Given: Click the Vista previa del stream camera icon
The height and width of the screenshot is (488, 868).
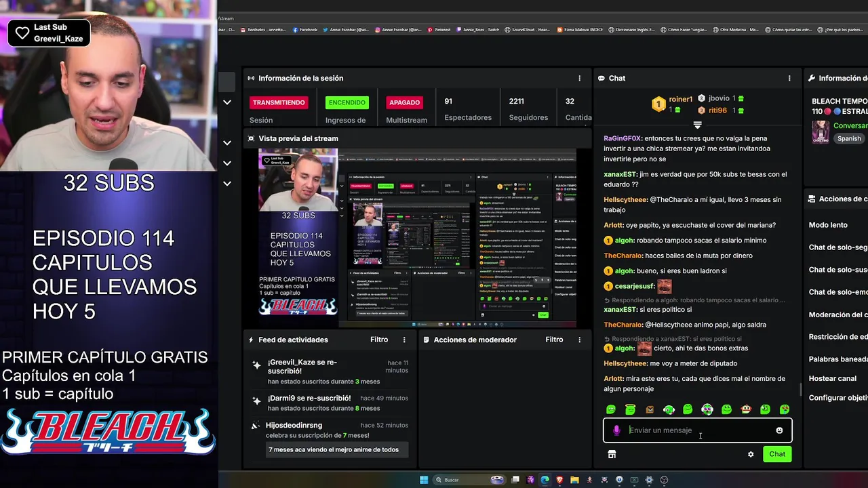Looking at the screenshot, I should (252, 138).
